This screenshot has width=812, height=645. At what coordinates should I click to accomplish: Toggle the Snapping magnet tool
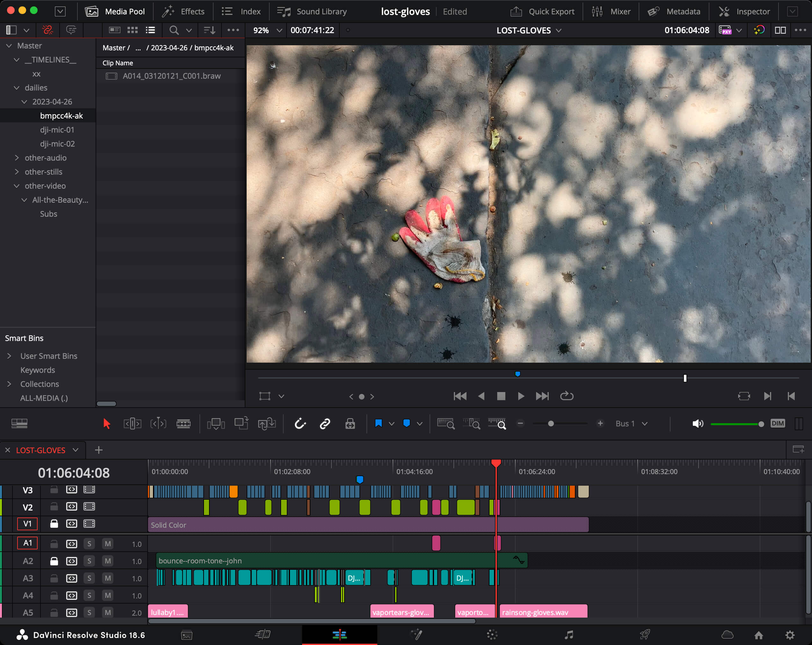[300, 423]
